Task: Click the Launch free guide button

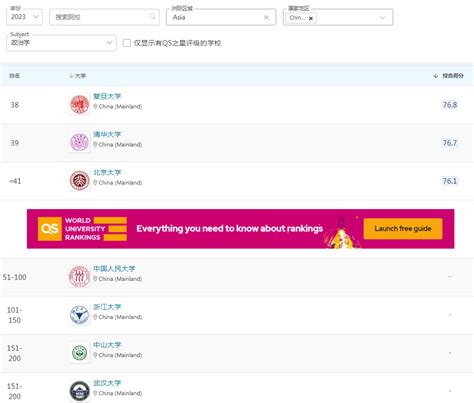Action: (403, 229)
